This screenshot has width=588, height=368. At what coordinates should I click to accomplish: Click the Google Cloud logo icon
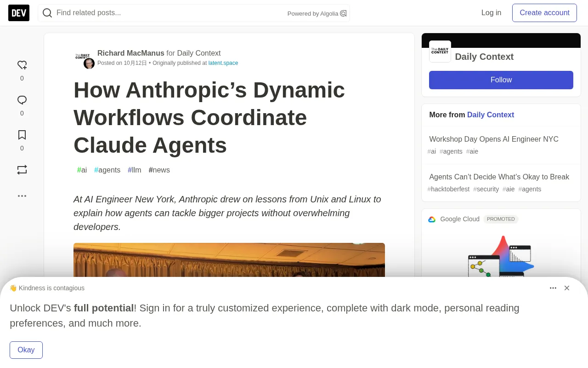(x=432, y=219)
